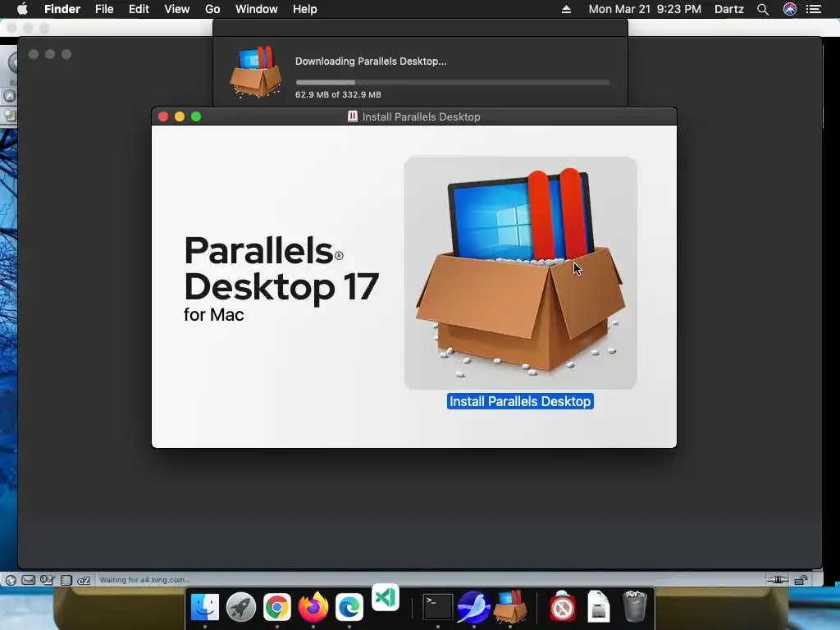Click the security padlock status icon
Viewport: 840px width, 630px height.
[801, 580]
